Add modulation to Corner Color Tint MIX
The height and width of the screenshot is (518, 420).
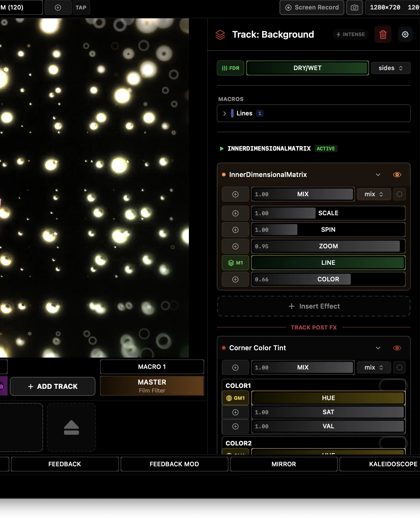tap(235, 367)
